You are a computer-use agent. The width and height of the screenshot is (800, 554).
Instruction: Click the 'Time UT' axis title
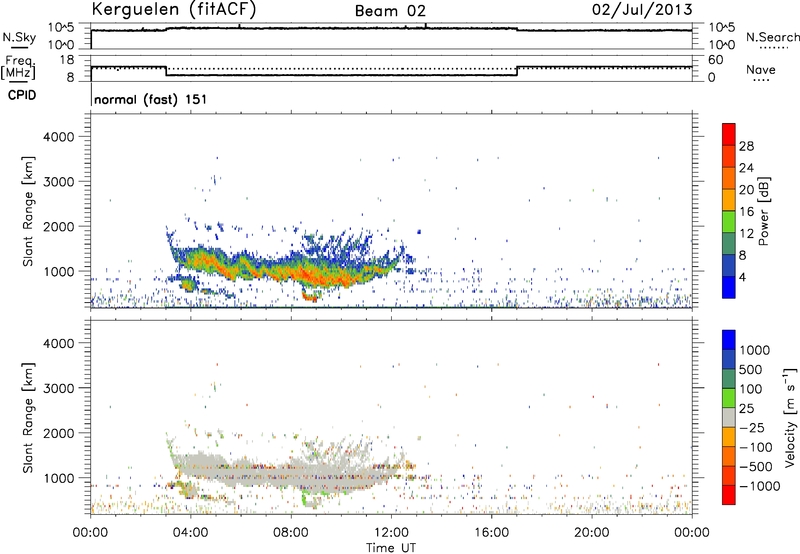[391, 548]
